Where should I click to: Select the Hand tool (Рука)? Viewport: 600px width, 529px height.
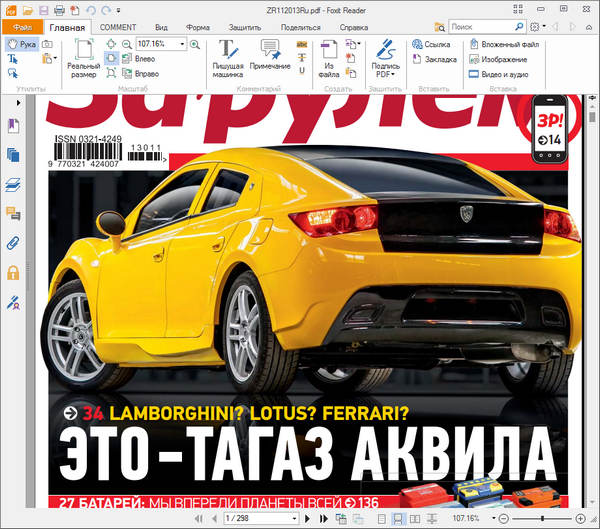20,44
